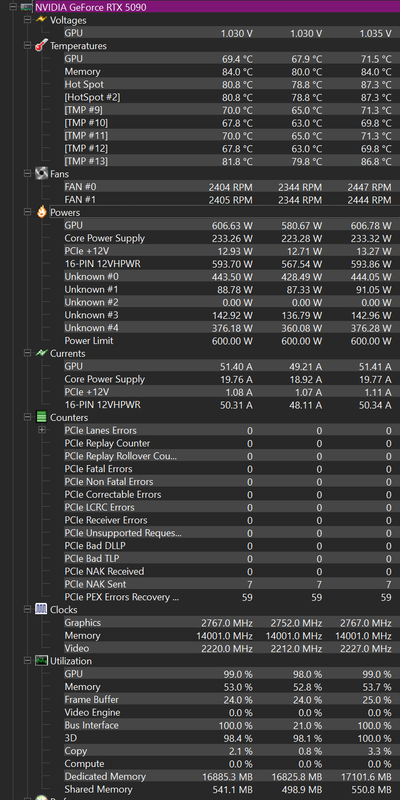The image size is (400, 800).
Task: Select the FAN #0 sensor row
Action: click(228, 187)
